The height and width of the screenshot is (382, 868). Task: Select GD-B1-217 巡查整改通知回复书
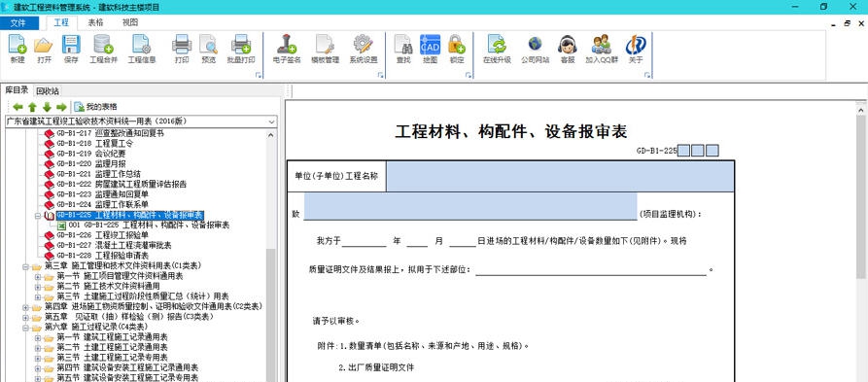(x=110, y=133)
